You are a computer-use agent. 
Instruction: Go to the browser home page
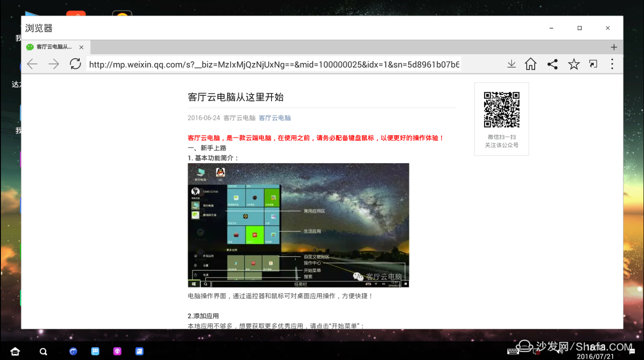(x=531, y=64)
